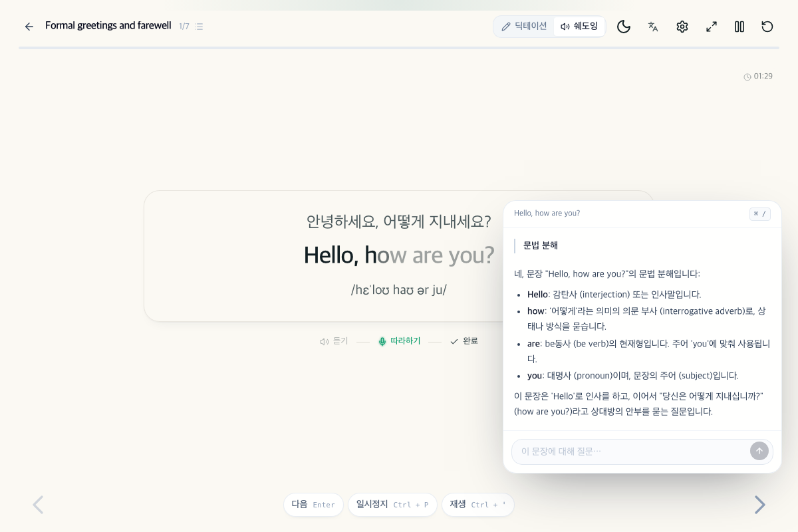Click 일시정지 Ctrl + P button
Image resolution: width=798 pixels, height=532 pixels.
(392, 505)
